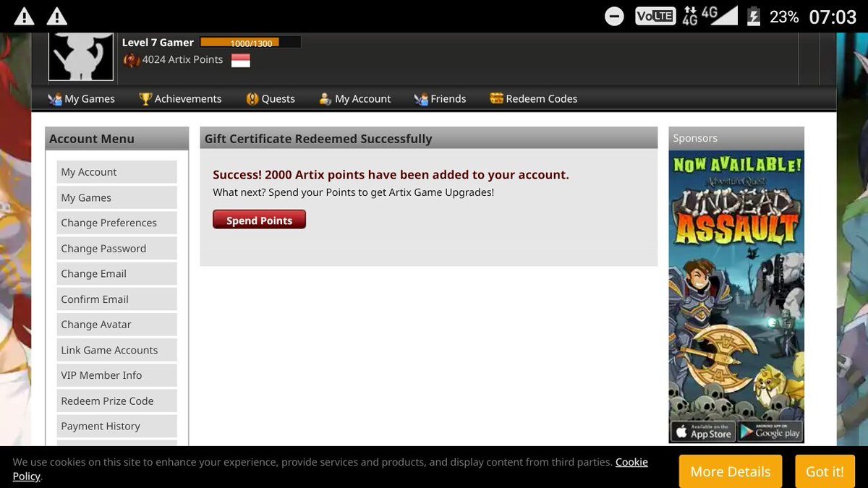The width and height of the screenshot is (868, 488).
Task: Tap the first warning triangle in status bar
Action: tap(25, 16)
